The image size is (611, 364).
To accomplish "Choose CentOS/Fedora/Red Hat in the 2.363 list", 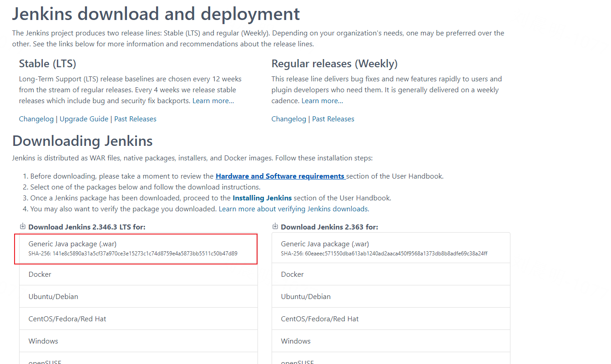I will tap(391, 319).
